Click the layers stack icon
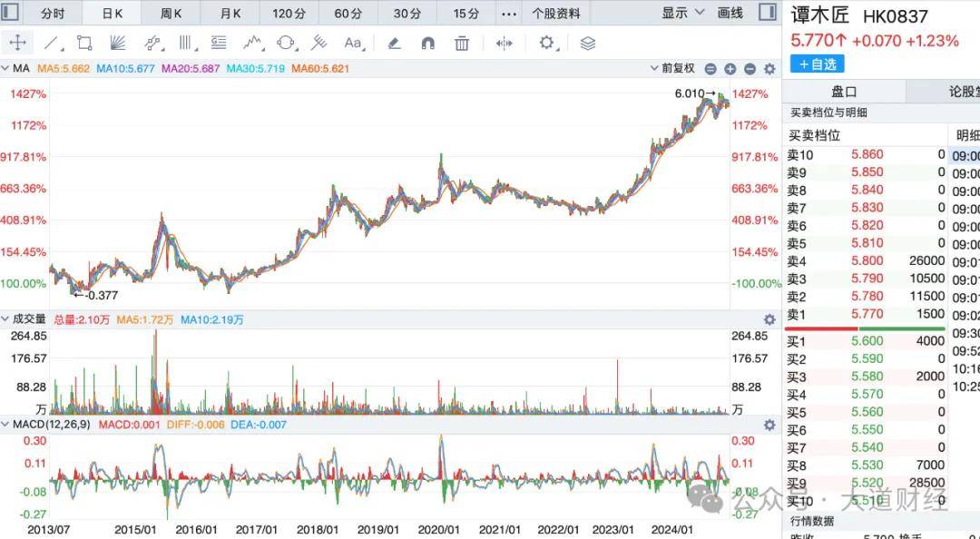980x539 pixels. [x=587, y=44]
